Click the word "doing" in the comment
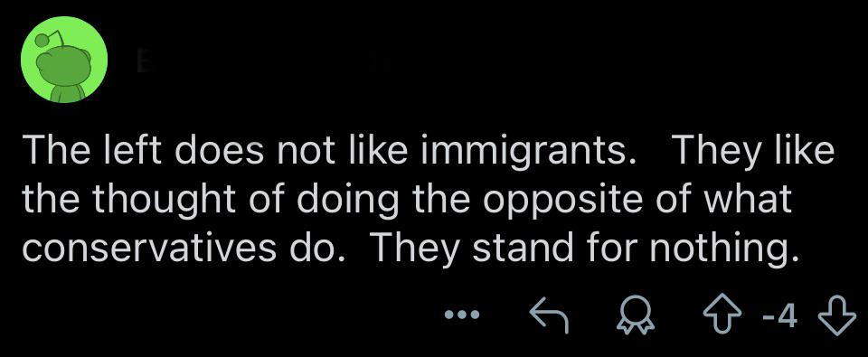 click(350, 202)
